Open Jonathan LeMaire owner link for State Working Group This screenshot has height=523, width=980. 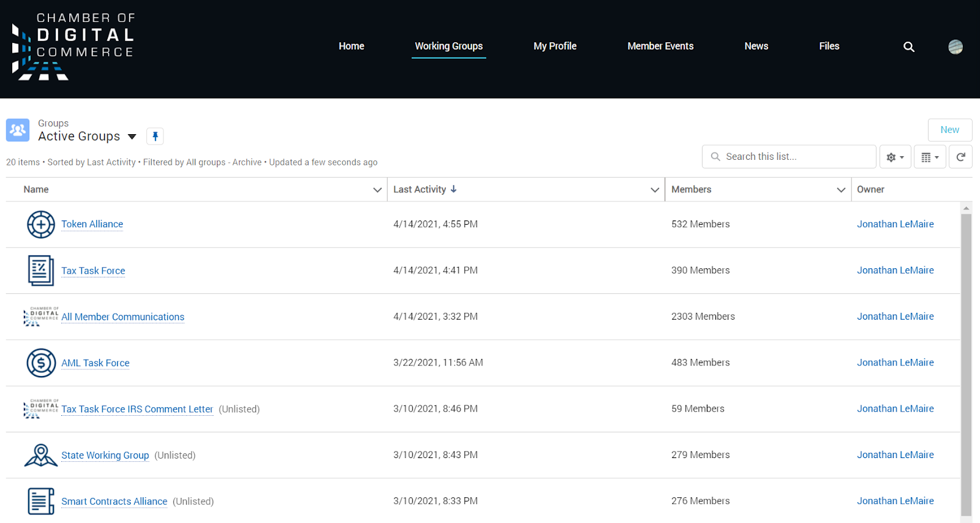[x=895, y=455]
